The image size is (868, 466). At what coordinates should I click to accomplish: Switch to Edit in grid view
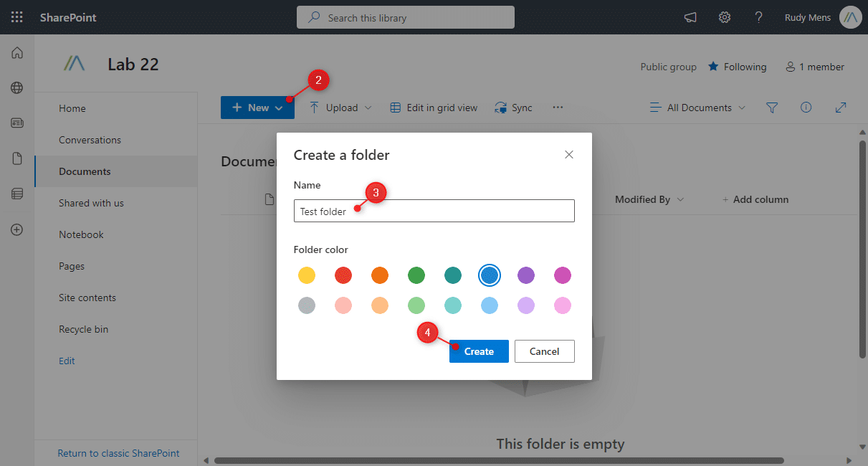click(433, 107)
